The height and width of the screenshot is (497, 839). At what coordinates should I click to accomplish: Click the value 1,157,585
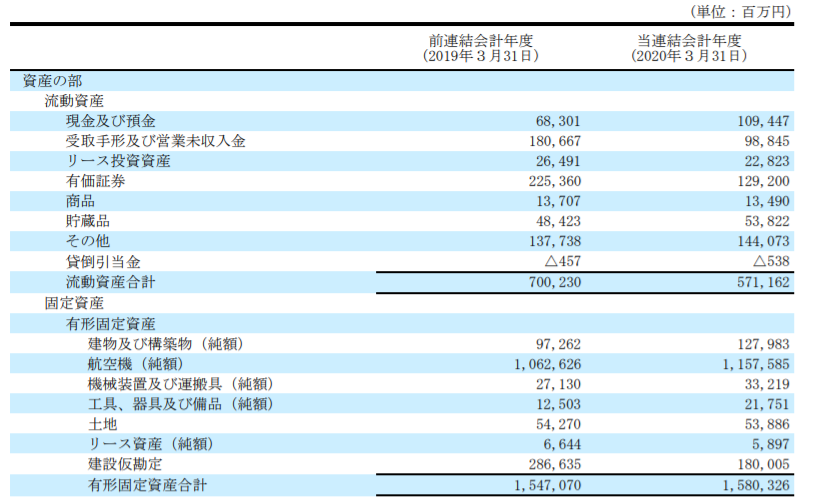coord(756,364)
